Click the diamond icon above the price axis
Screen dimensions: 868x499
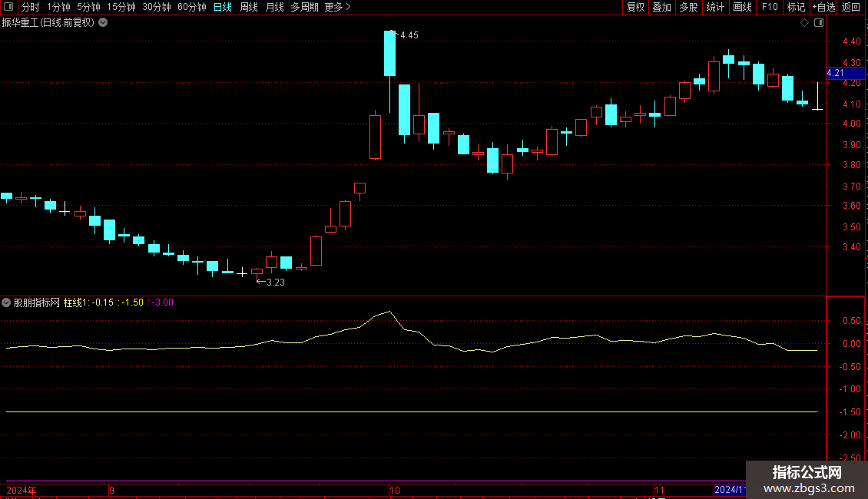click(x=805, y=23)
